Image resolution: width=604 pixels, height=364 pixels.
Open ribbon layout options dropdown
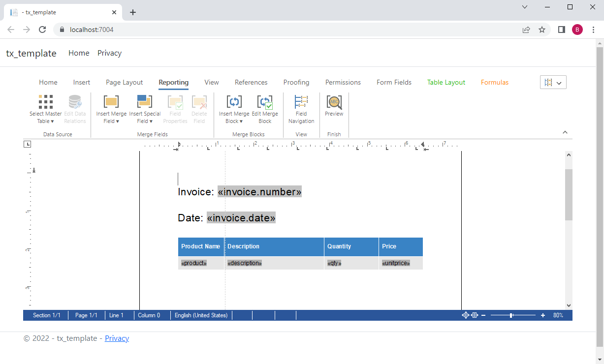[x=553, y=83]
